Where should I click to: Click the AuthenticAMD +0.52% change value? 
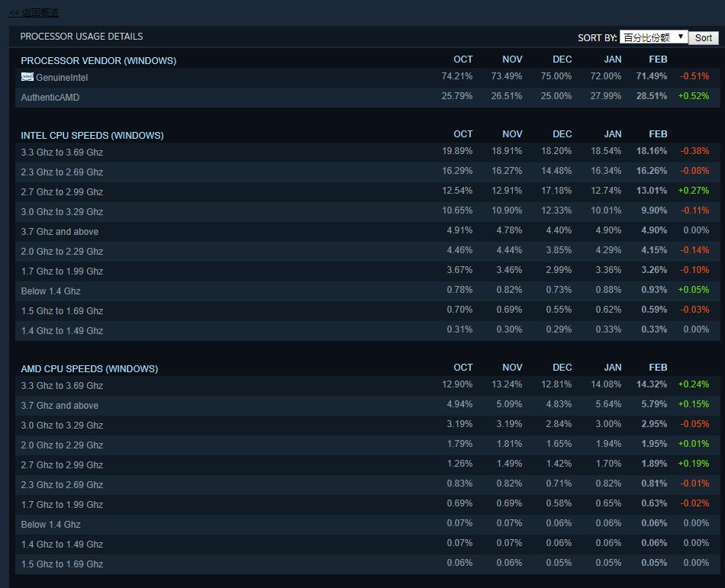(693, 96)
